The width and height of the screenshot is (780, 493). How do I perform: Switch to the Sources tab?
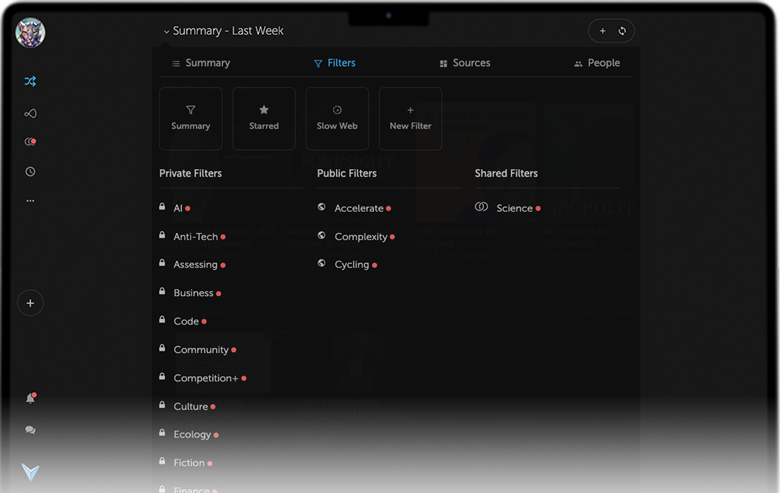point(464,63)
